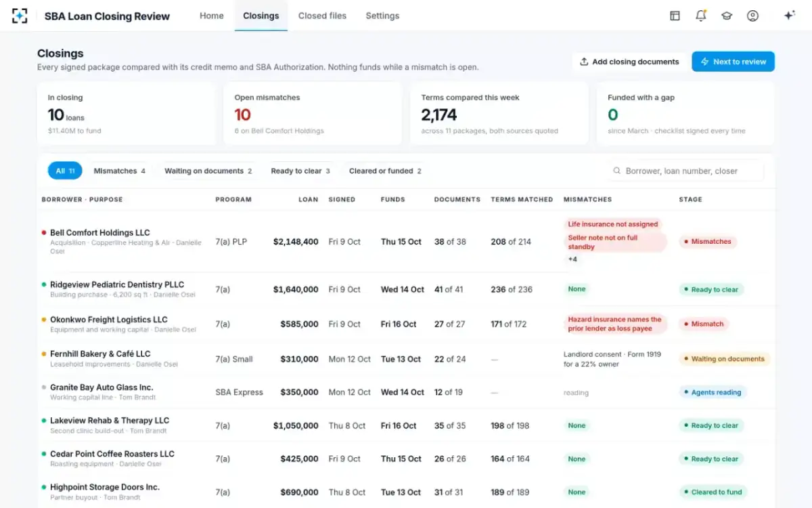812x508 pixels.
Task: Filter by Waiting on documents
Action: tap(208, 171)
